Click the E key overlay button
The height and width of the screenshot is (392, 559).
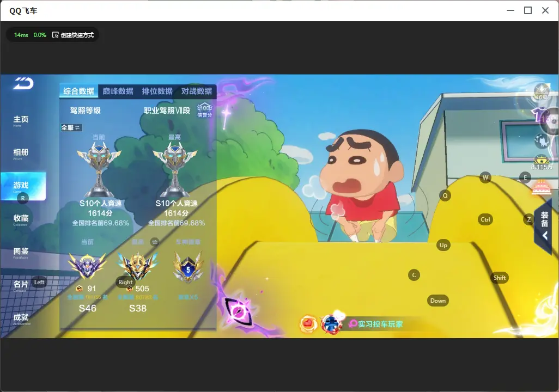point(525,177)
